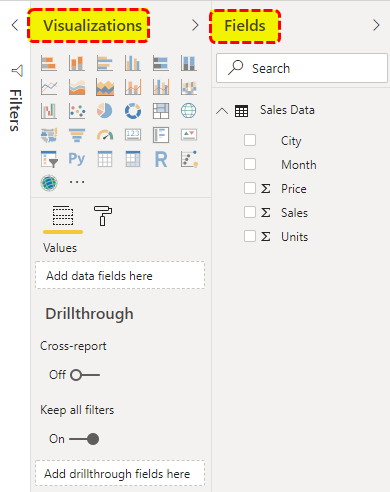Screen dimensions: 390x492
Task: Turn off Keep all filters toggle
Action: [x=84, y=439]
